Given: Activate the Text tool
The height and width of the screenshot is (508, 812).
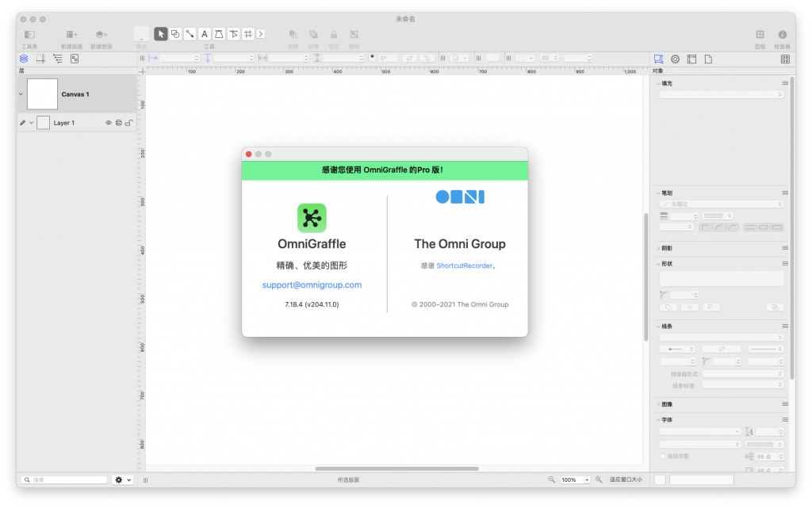Looking at the screenshot, I should 205,34.
